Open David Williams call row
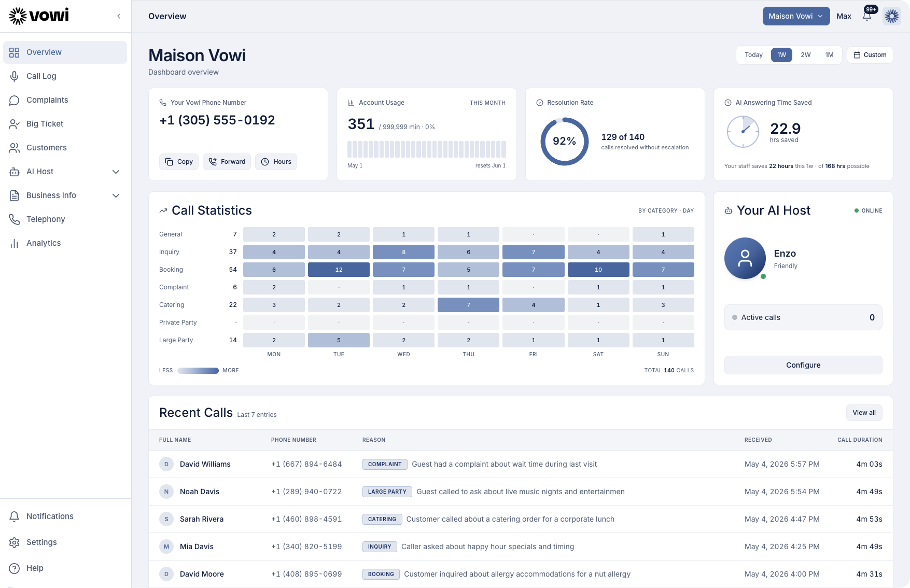Screen dimensions: 910x588 click(x=521, y=464)
